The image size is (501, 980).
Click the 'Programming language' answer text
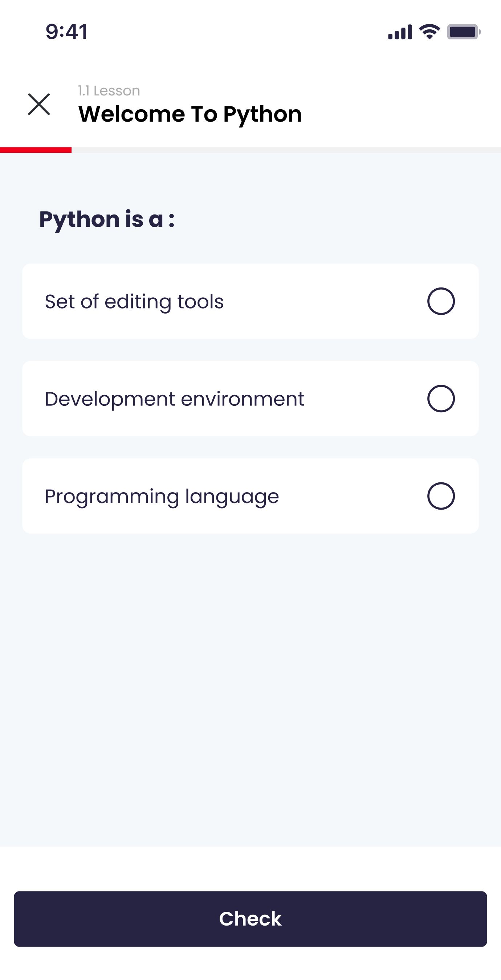pos(162,497)
